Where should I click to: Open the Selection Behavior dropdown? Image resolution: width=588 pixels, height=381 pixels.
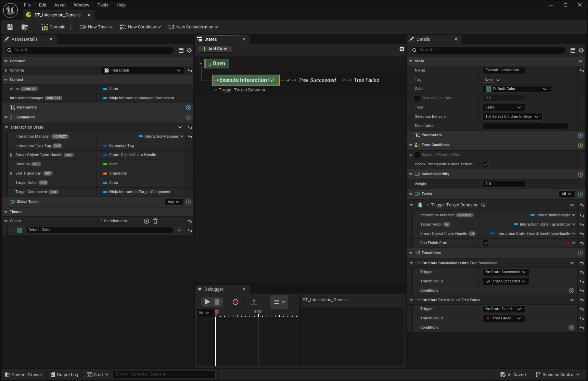[x=512, y=117]
